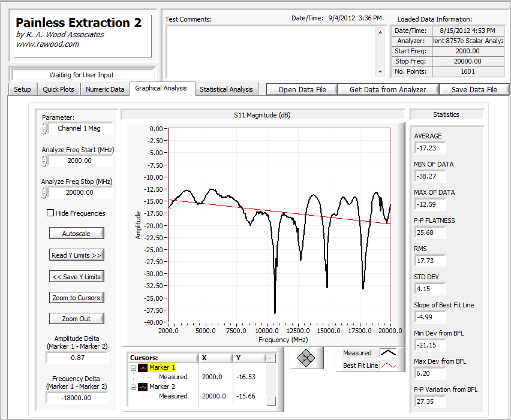This screenshot has width=511, height=420.
Task: Click the Marker 2 crosshair icon
Action: pos(143,387)
